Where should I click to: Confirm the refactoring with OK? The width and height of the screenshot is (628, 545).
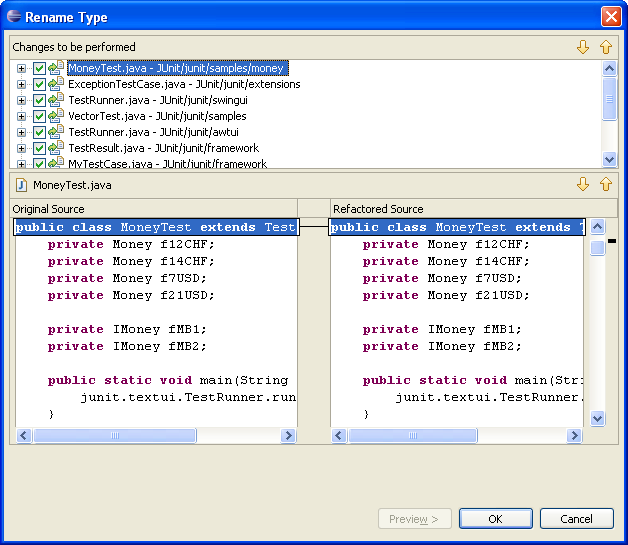tap(495, 519)
